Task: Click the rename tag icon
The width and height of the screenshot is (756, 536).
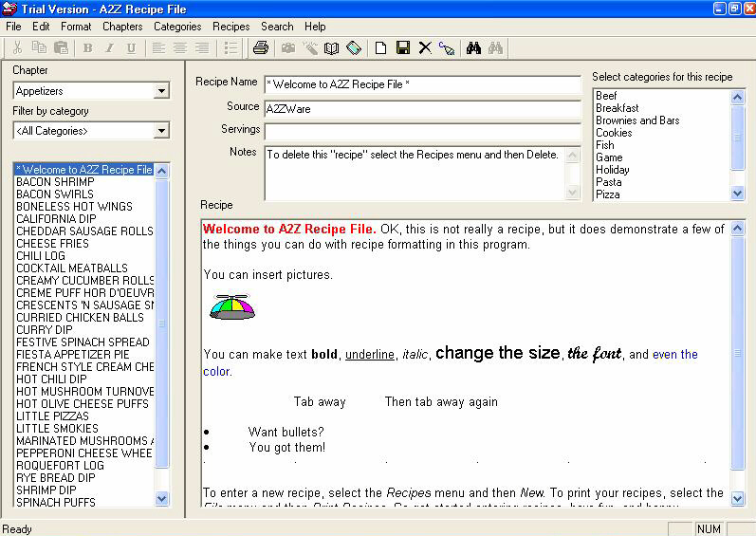Action: (x=447, y=47)
